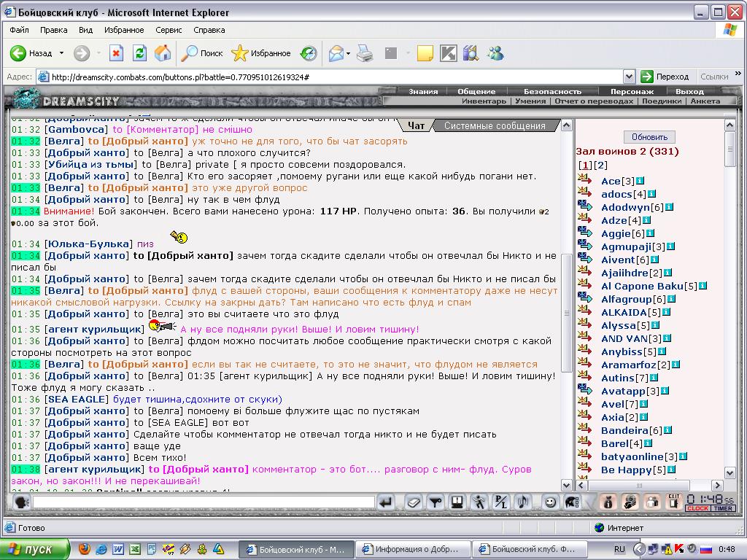Click the Выход game menu item
Image resolution: width=747 pixels, height=560 pixels.
[689, 91]
